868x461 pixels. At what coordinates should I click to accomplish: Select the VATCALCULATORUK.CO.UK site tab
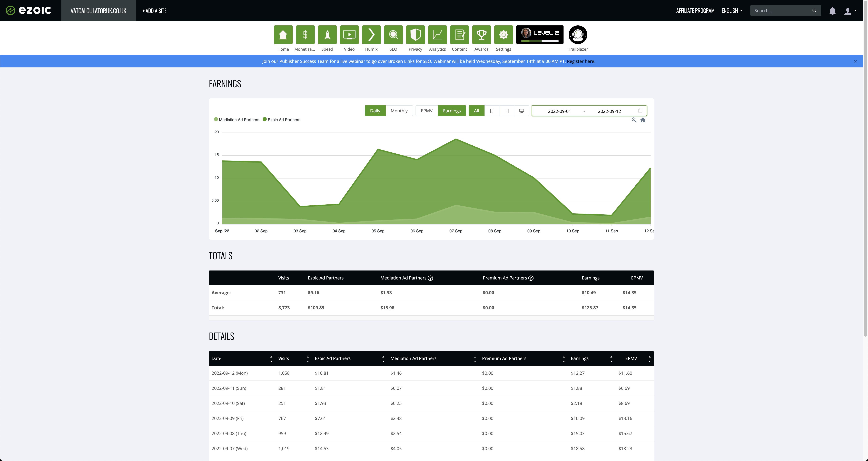click(x=98, y=11)
